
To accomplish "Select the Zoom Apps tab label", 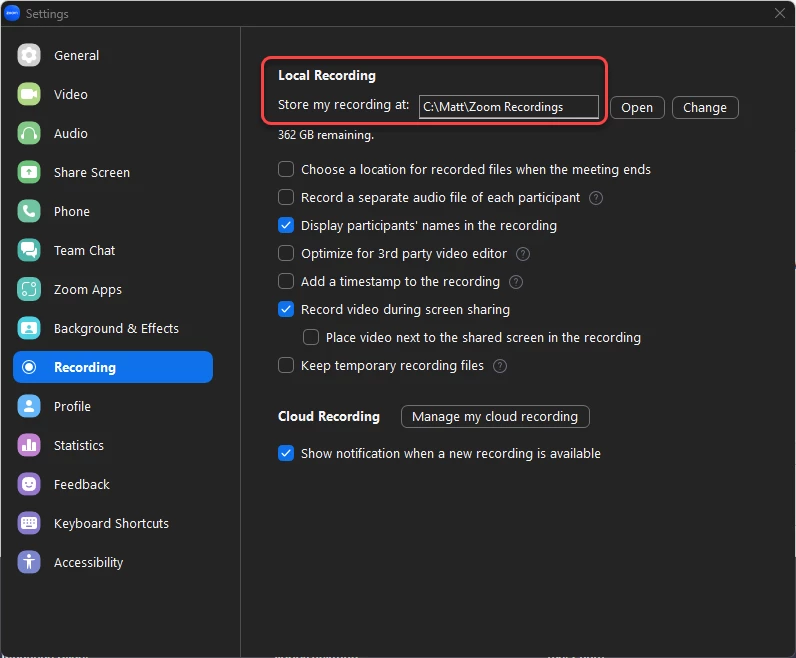I will coord(88,290).
